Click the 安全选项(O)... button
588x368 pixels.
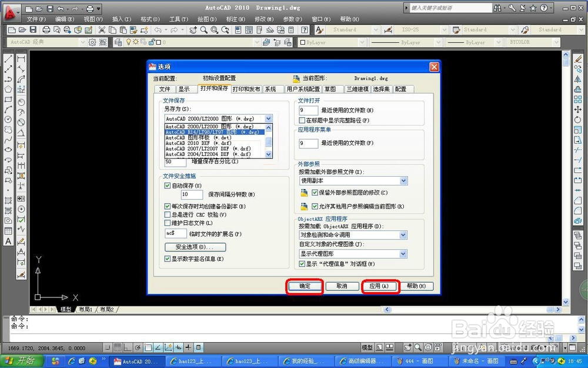(195, 247)
